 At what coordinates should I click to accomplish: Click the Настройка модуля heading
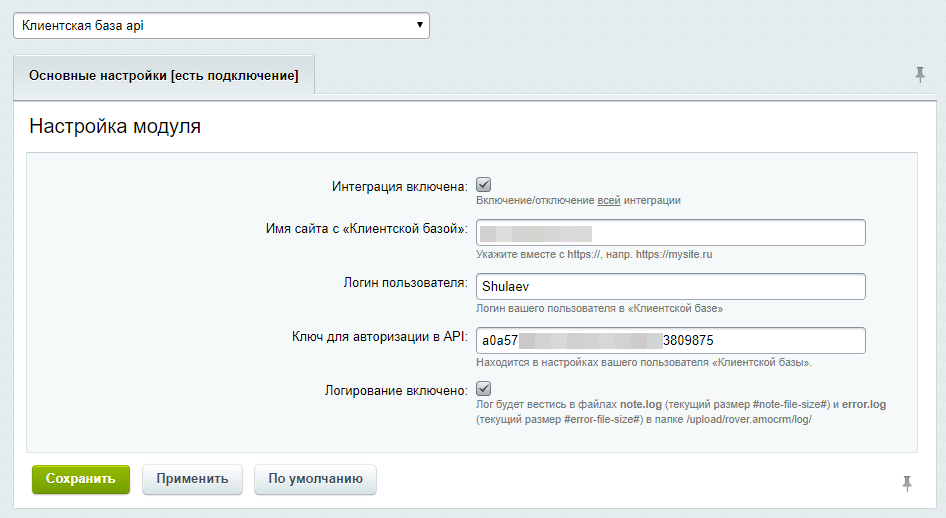pos(115,126)
